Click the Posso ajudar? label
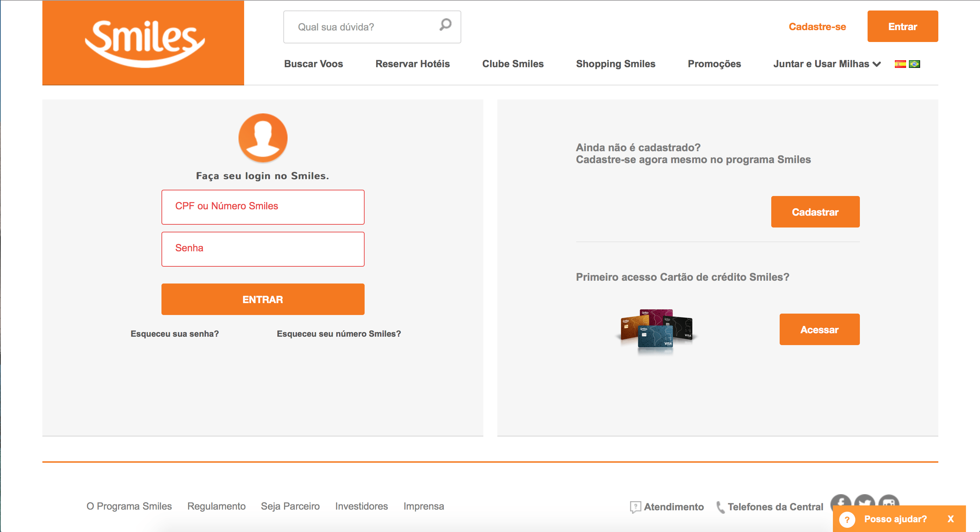The width and height of the screenshot is (980, 532). point(895,519)
